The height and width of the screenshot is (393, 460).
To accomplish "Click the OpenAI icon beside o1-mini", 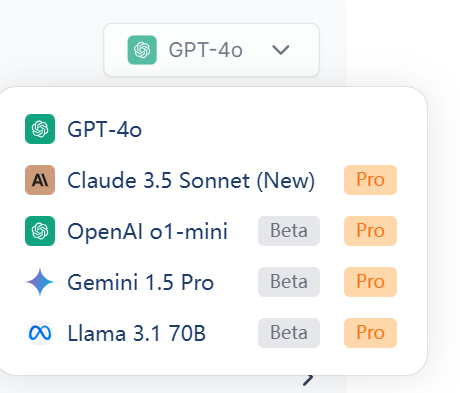I will [40, 231].
